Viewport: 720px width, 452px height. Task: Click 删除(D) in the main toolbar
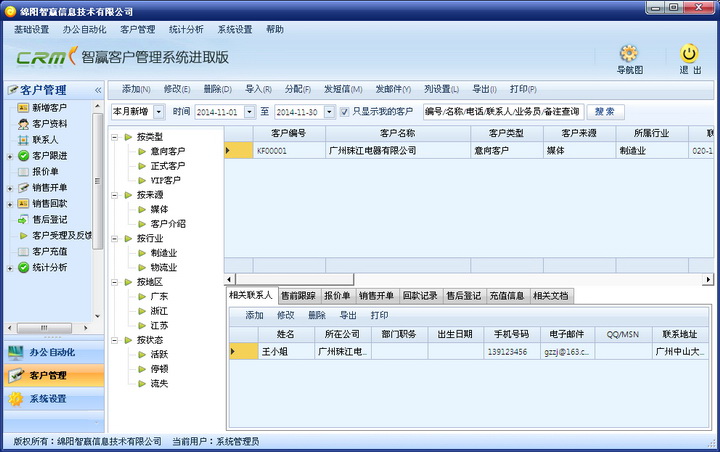218,89
